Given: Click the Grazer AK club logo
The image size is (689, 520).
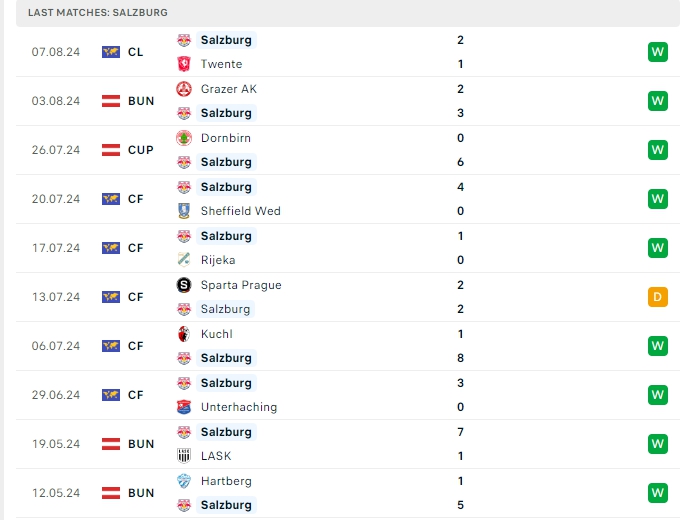Looking at the screenshot, I should (x=184, y=89).
